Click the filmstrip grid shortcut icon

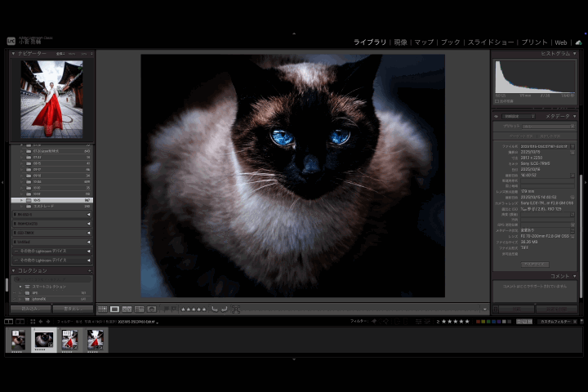33,322
